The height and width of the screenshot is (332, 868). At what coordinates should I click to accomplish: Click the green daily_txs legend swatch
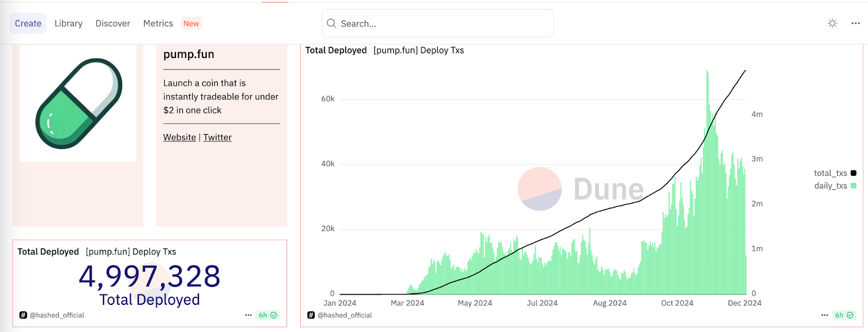pyautogui.click(x=853, y=186)
